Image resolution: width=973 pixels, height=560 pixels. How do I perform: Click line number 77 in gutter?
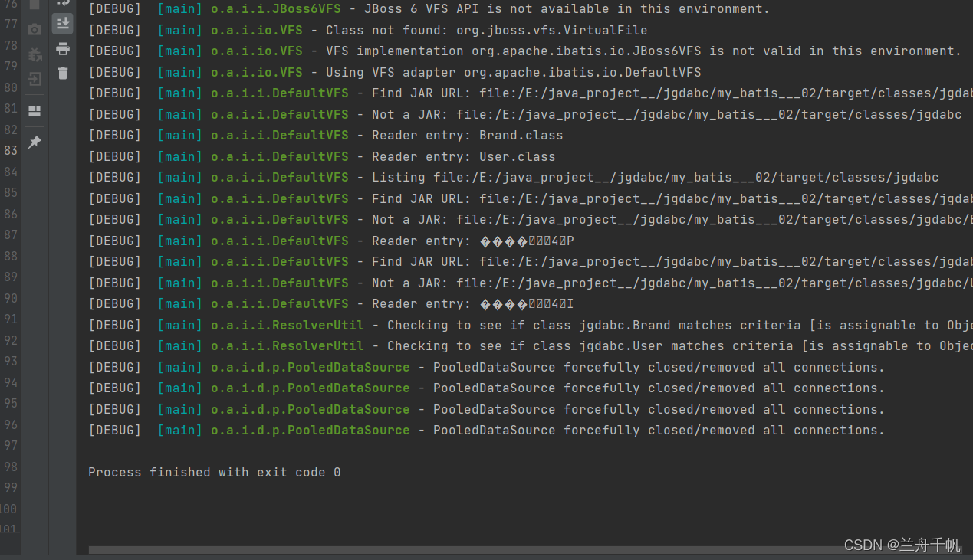(x=11, y=24)
